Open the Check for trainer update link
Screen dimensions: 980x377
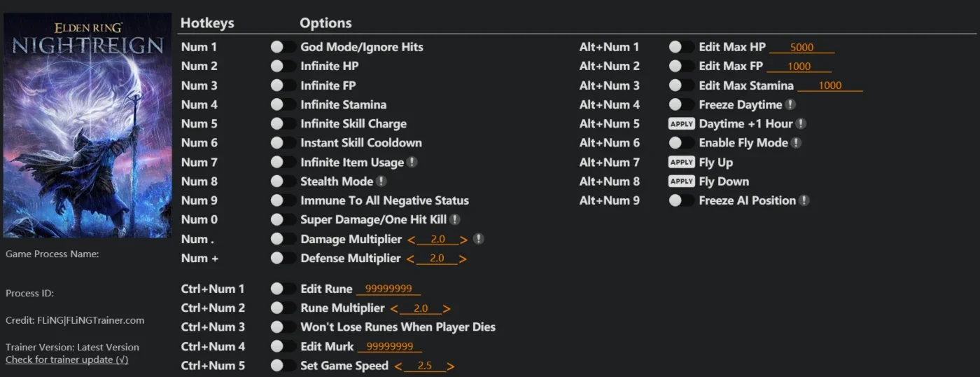[67, 359]
